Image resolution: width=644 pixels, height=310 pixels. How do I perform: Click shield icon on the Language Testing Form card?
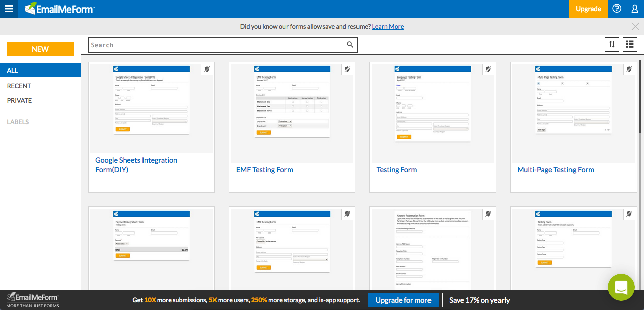click(x=488, y=69)
